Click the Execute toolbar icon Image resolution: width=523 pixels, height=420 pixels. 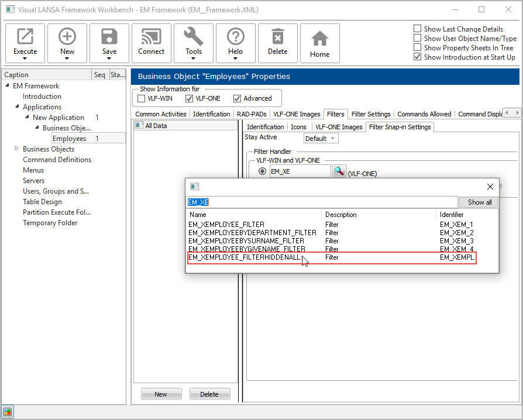pyautogui.click(x=25, y=37)
